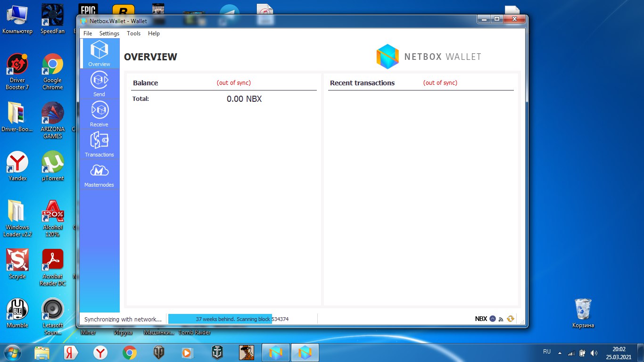This screenshot has height=362, width=644.
Task: Open Yandex Browser from the taskbar
Action: (100, 353)
